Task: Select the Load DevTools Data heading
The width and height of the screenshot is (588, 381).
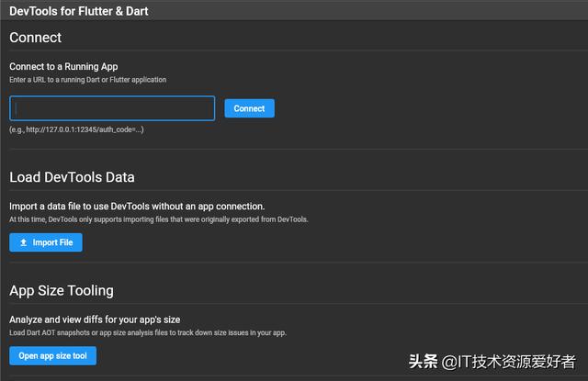Action: (72, 177)
